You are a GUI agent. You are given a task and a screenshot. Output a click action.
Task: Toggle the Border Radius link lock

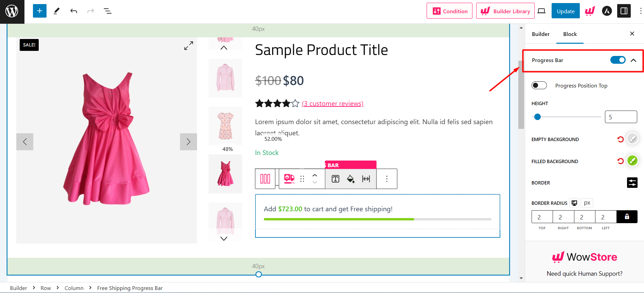click(627, 217)
